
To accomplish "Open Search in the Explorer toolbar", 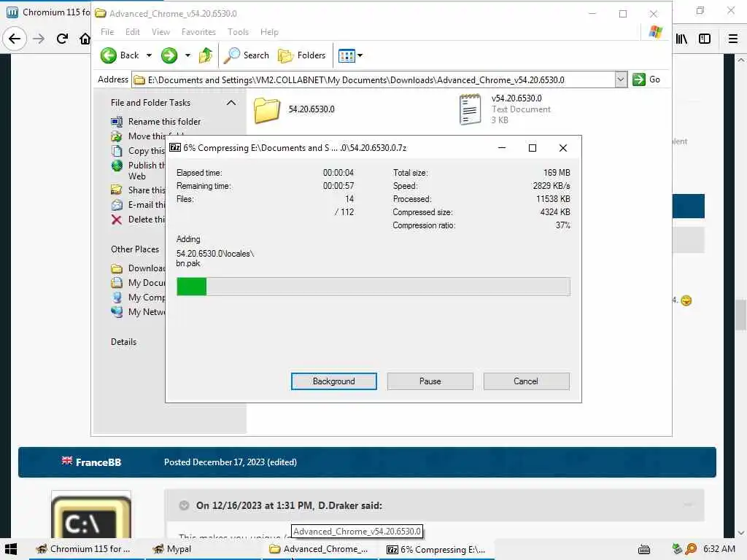I will pos(247,55).
